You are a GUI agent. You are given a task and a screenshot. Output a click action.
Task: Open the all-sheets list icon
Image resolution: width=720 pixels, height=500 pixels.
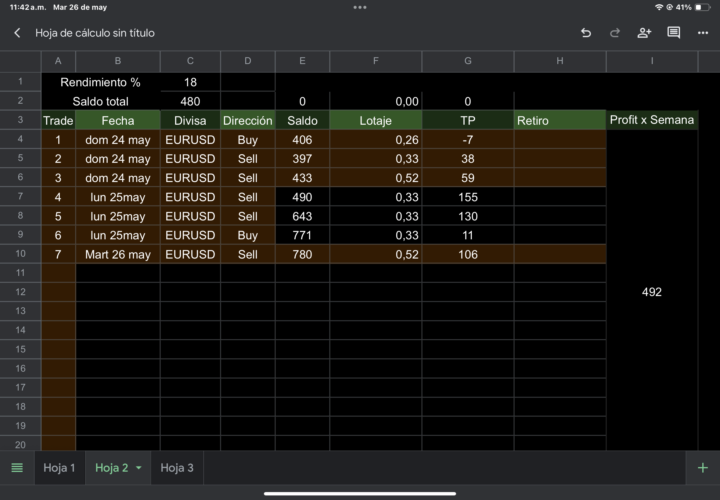pyautogui.click(x=17, y=468)
